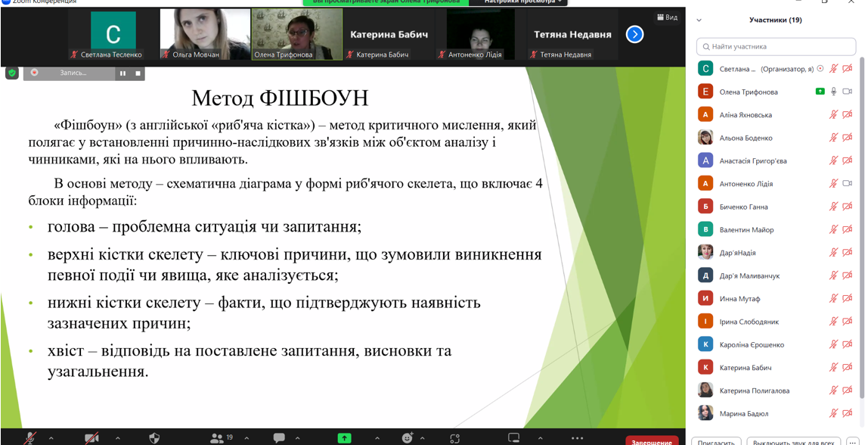The width and height of the screenshot is (868, 445).
Task: Click the green encryption shield icon
Action: [12, 73]
